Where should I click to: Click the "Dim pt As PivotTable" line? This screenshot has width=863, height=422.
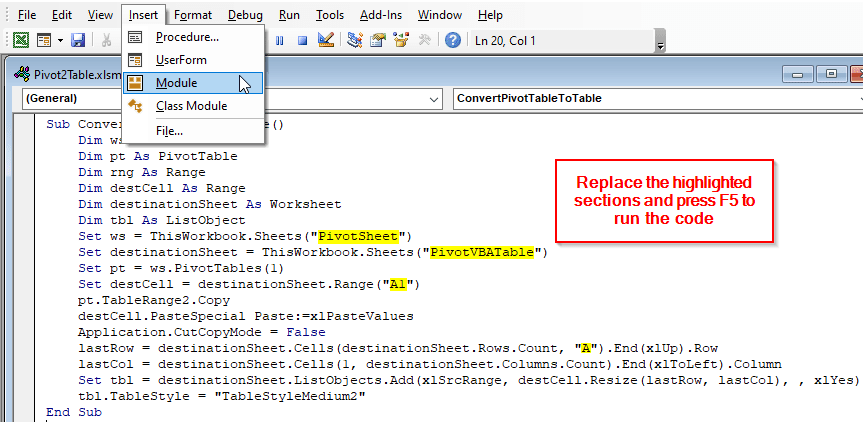pyautogui.click(x=157, y=156)
